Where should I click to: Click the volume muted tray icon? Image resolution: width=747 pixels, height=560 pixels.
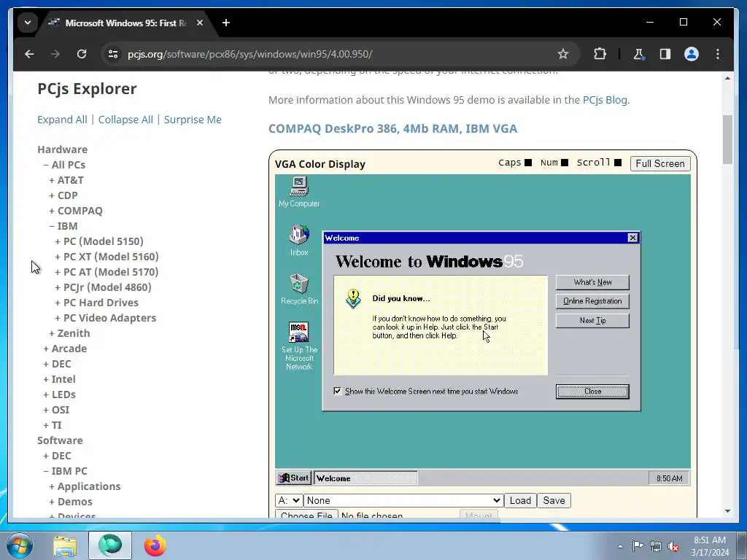pyautogui.click(x=673, y=546)
